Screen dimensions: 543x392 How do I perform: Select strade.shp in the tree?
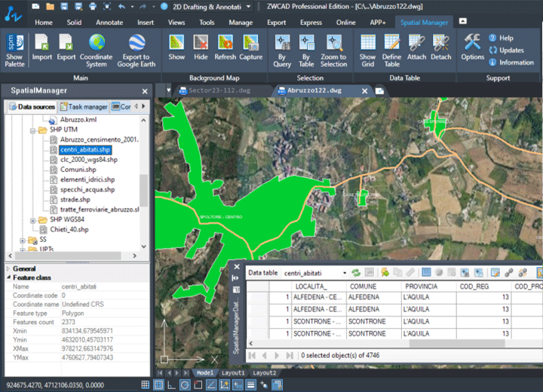(x=75, y=200)
